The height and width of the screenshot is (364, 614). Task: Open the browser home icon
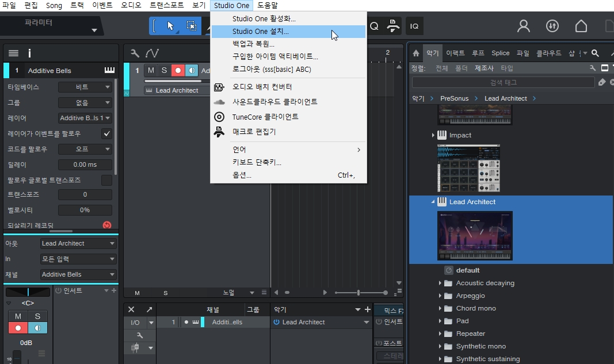coord(416,53)
